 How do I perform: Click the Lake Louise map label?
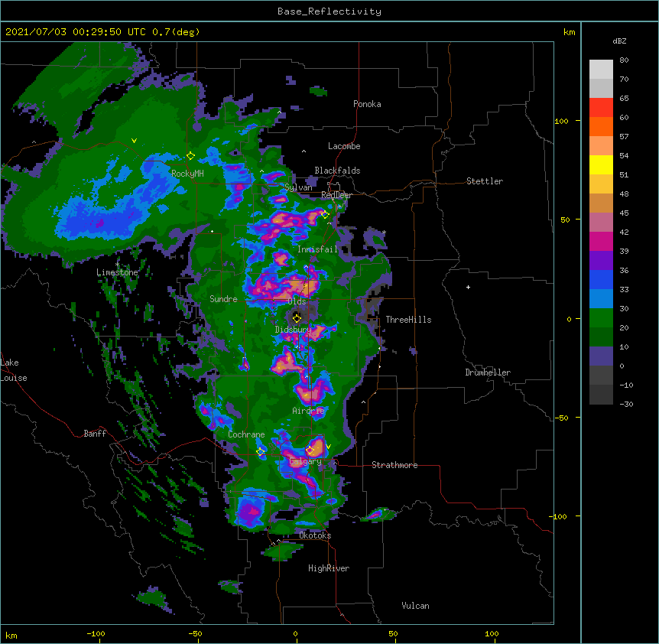pyautogui.click(x=14, y=370)
